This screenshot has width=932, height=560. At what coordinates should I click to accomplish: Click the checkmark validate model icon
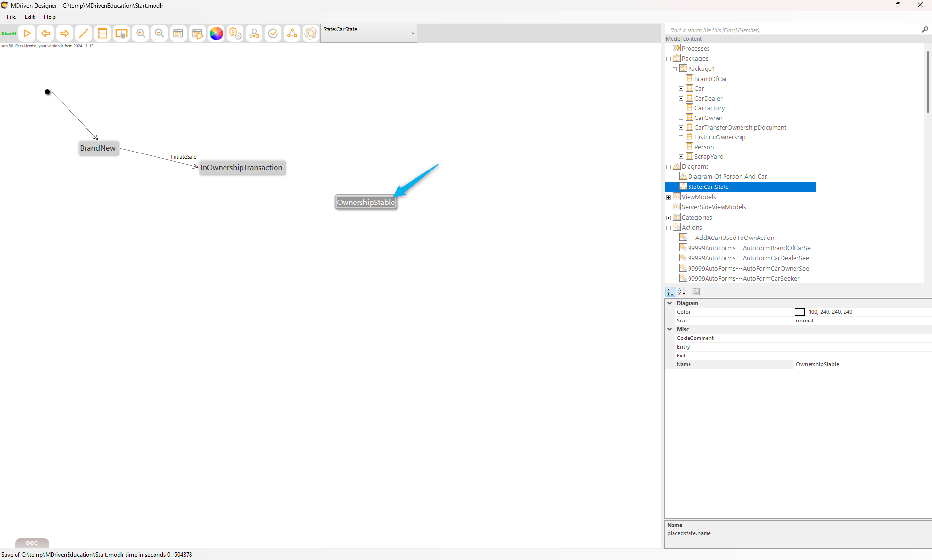coord(273,34)
